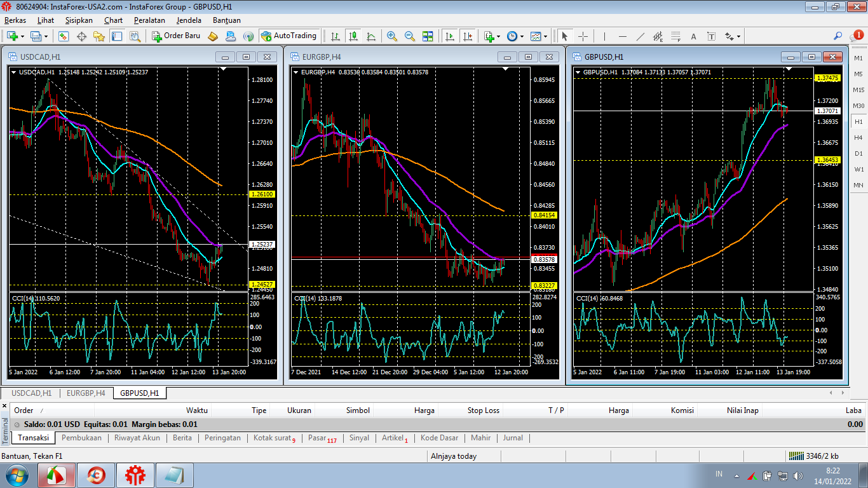Expand the Templates dropdown arrow
Image resolution: width=868 pixels, height=488 pixels.
[546, 36]
